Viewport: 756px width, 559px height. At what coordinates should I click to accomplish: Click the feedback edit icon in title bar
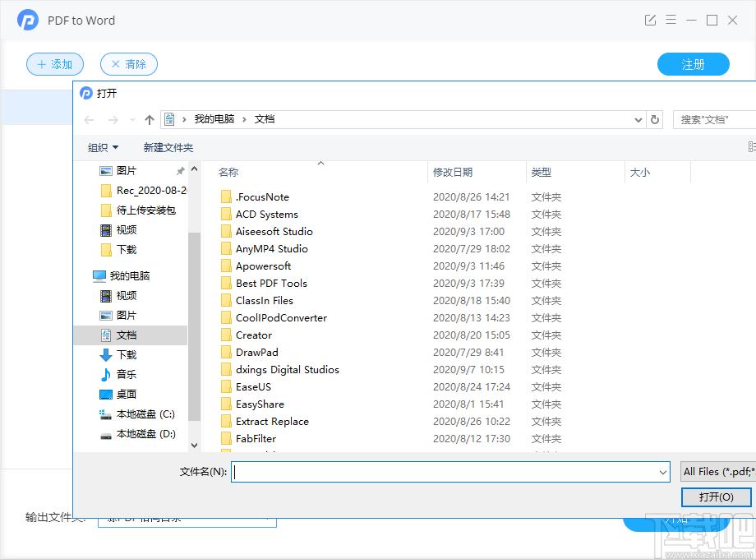click(650, 20)
